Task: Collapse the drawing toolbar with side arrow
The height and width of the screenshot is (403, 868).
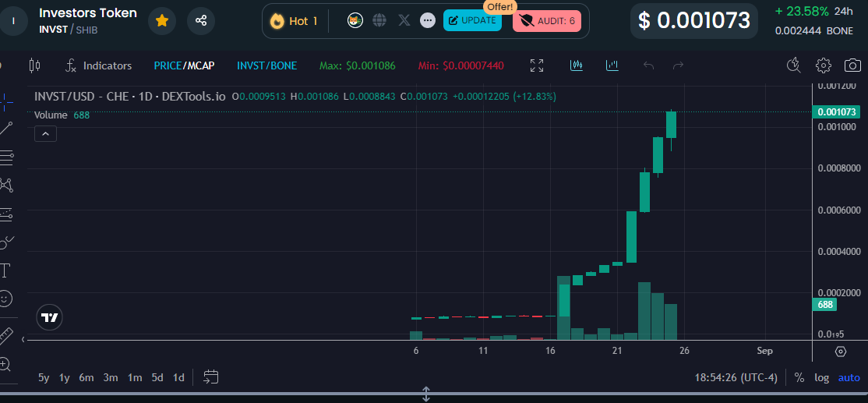Action: pyautogui.click(x=23, y=339)
